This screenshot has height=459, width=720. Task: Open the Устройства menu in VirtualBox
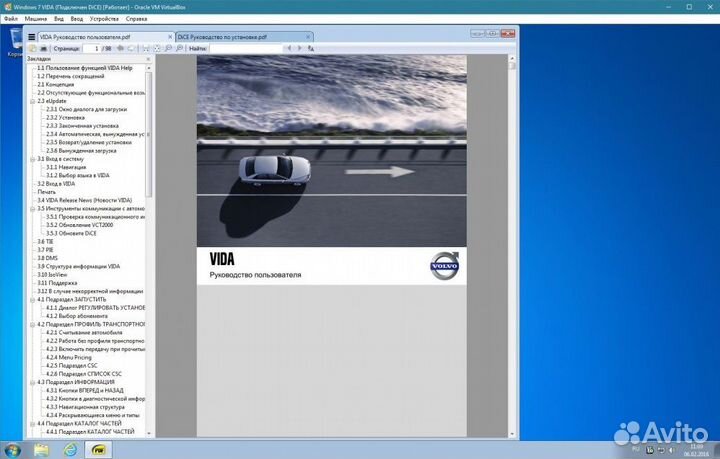pyautogui.click(x=103, y=18)
